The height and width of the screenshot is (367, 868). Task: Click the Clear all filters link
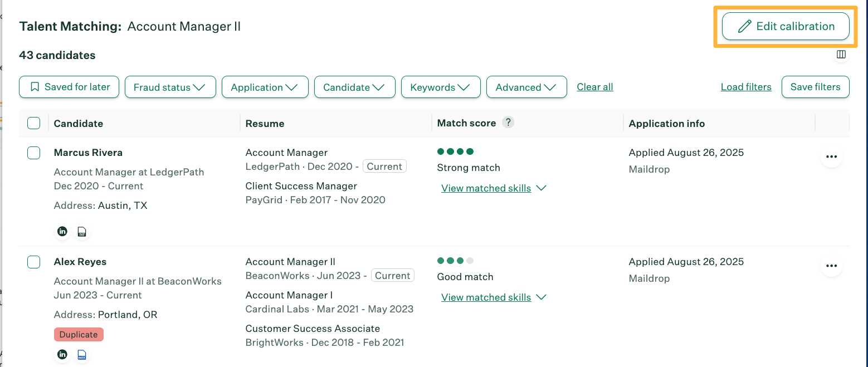(594, 87)
